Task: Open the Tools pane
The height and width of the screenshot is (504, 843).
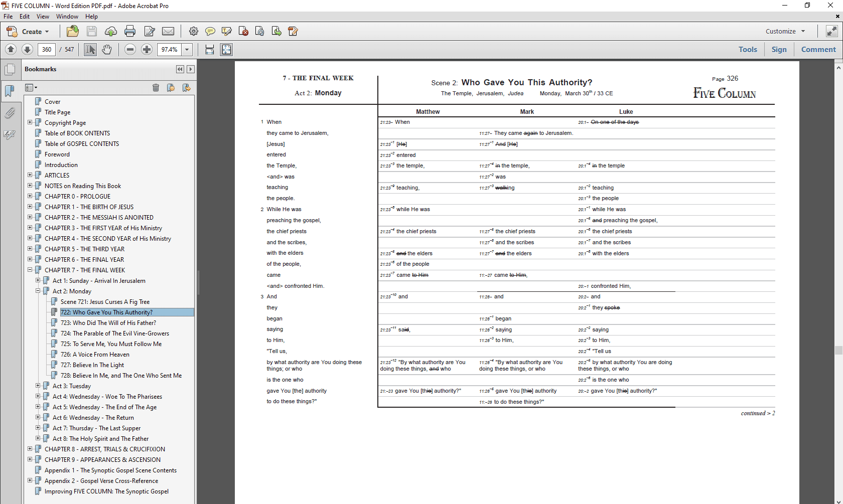Action: click(748, 49)
